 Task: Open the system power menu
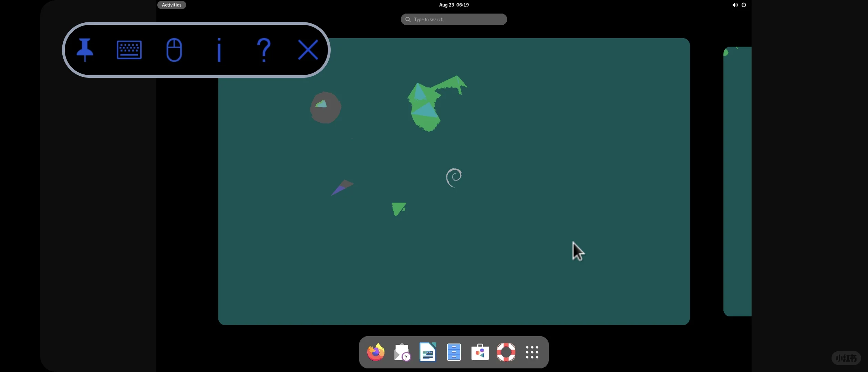coord(744,5)
